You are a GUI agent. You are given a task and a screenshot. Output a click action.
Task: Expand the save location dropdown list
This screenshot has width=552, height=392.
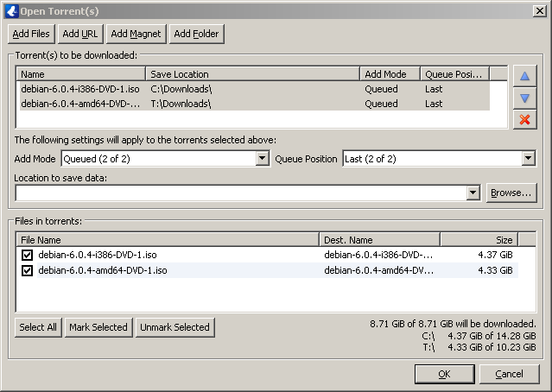pyautogui.click(x=473, y=193)
